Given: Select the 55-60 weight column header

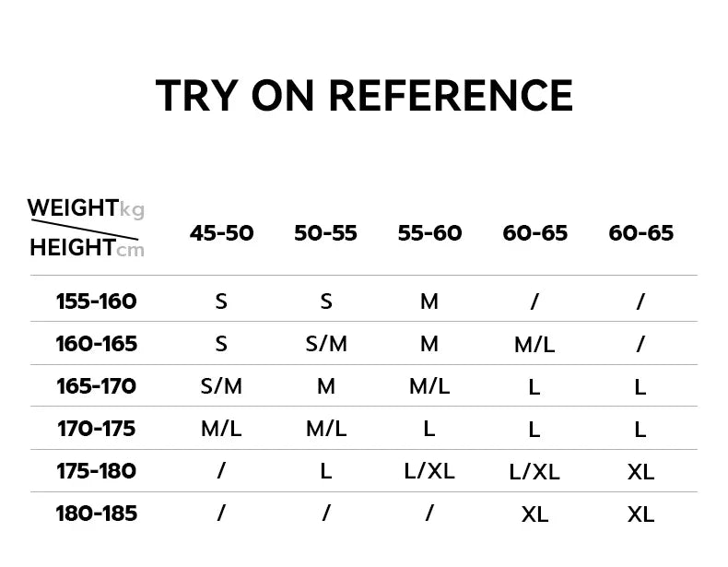Looking at the screenshot, I should coord(429,233).
